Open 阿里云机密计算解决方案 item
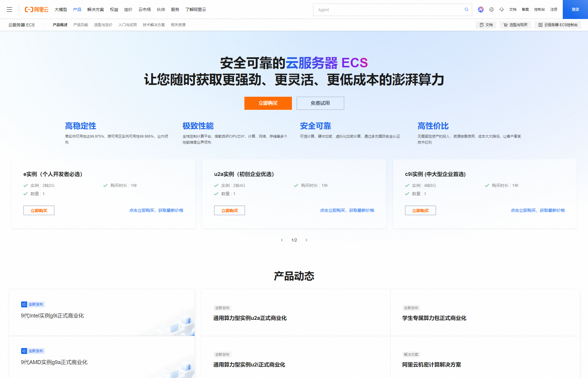The image size is (588, 378). coord(432,365)
